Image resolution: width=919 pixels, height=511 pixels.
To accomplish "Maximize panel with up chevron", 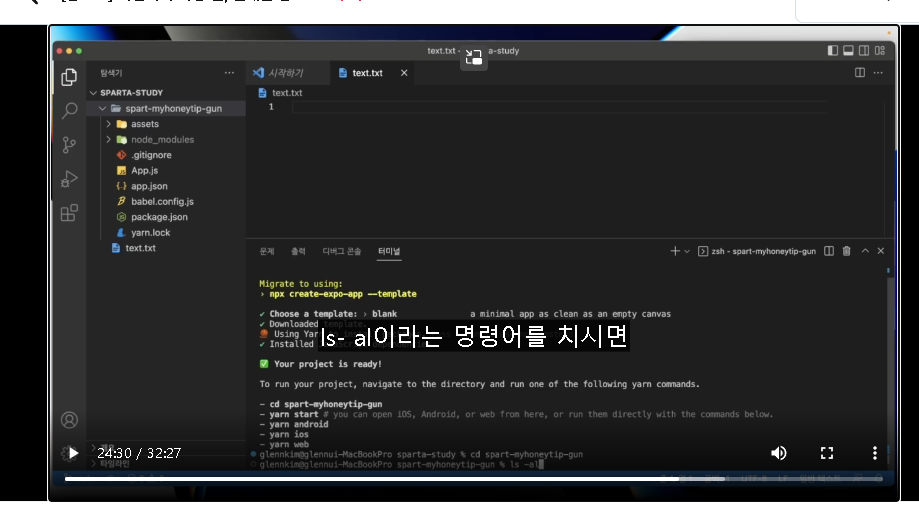I will (865, 251).
